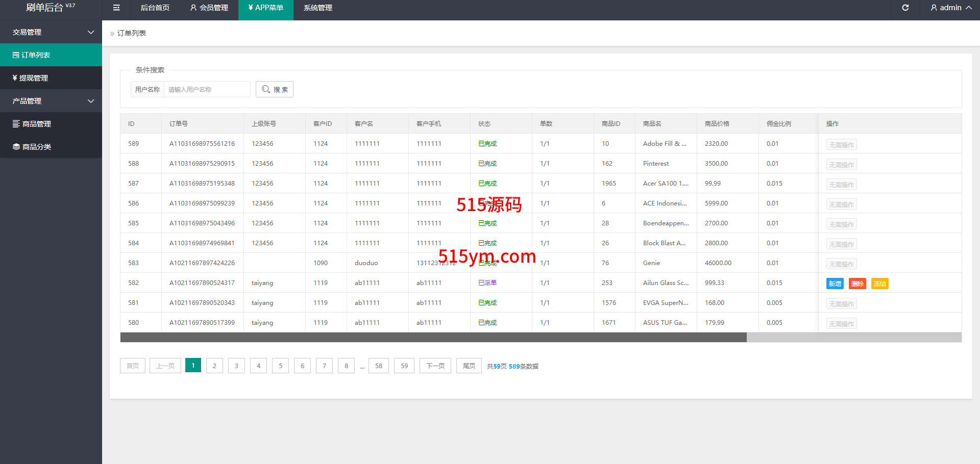Click the red 删除 button for order 582
The height and width of the screenshot is (464, 980).
pos(857,283)
